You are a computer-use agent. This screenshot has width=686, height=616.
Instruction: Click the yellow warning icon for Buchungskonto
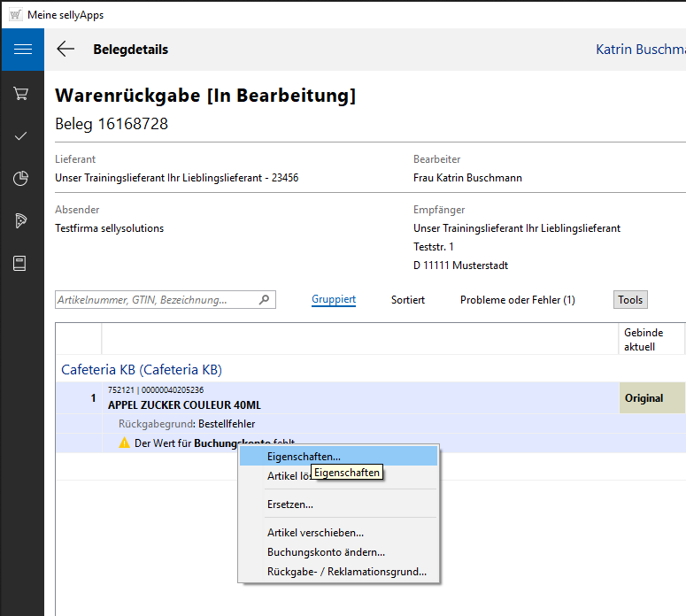coord(124,443)
